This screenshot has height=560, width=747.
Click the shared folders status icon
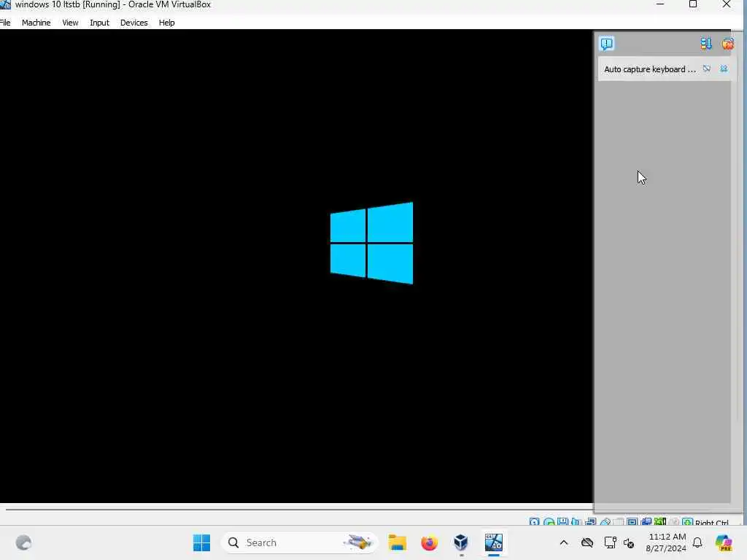click(x=619, y=522)
